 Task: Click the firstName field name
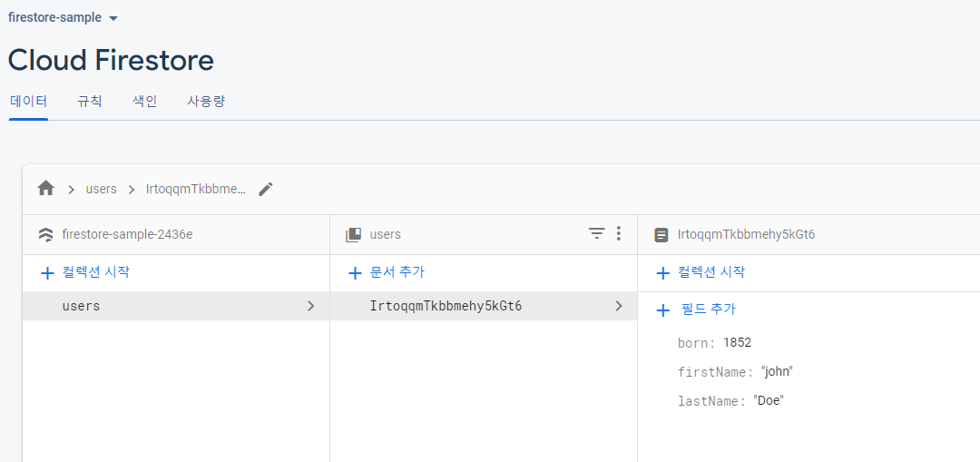pos(716,372)
